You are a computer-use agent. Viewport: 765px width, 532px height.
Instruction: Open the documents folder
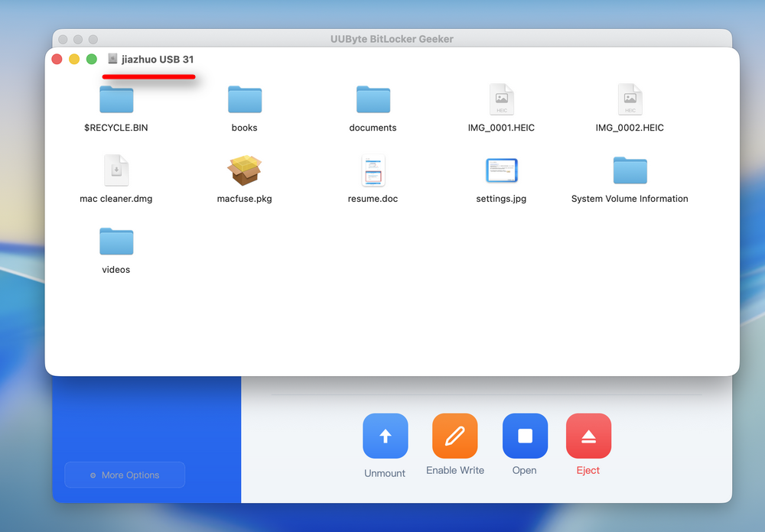373,99
